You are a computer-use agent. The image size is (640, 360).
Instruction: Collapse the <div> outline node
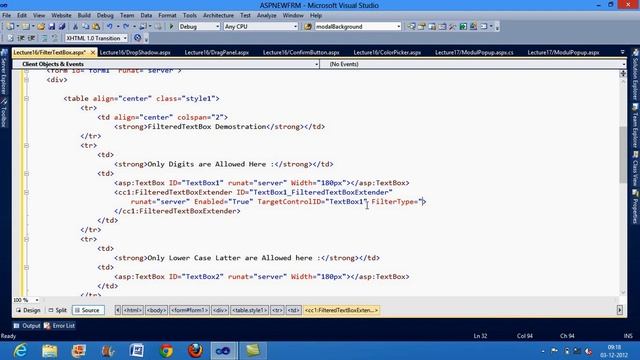click(26, 80)
